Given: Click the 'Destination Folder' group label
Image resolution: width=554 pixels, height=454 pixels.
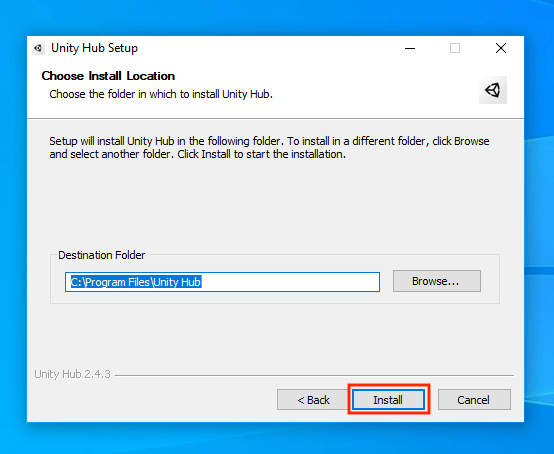Looking at the screenshot, I should [x=102, y=255].
